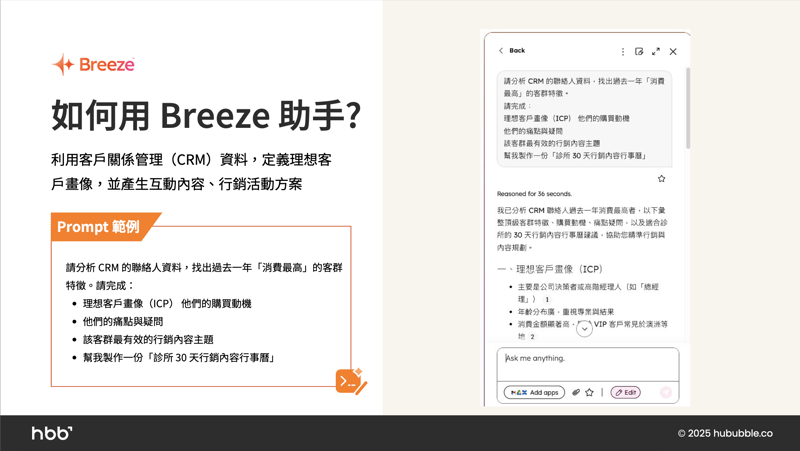Click the scroll-down chevron circle button

pos(585,328)
